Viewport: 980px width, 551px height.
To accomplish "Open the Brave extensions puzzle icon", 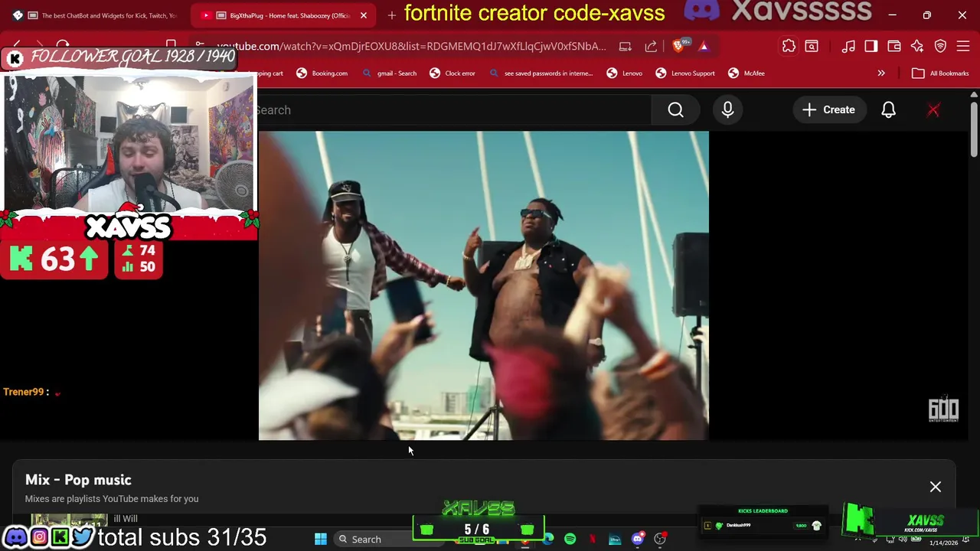I will click(x=789, y=47).
